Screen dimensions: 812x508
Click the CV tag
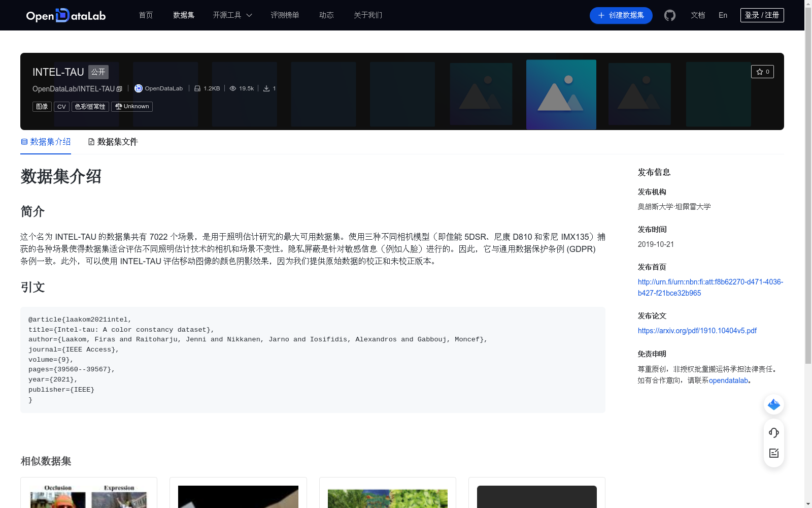pos(61,107)
